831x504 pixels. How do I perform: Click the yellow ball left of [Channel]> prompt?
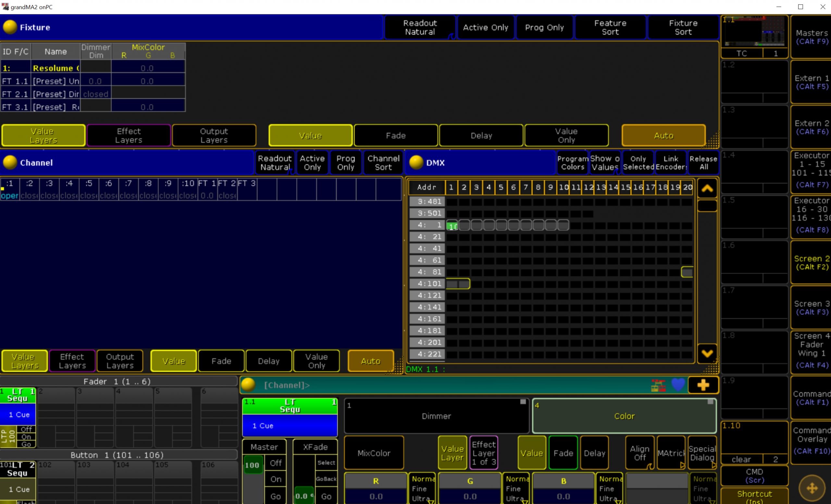248,385
